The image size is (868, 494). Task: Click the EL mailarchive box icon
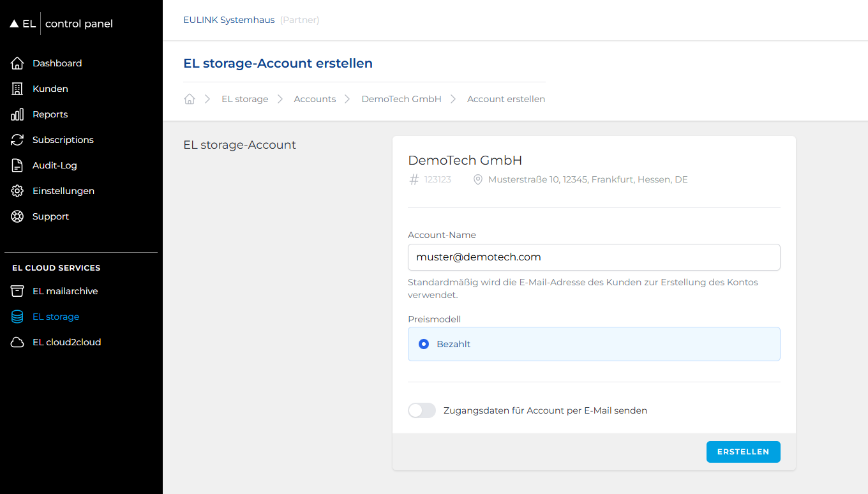tap(17, 291)
